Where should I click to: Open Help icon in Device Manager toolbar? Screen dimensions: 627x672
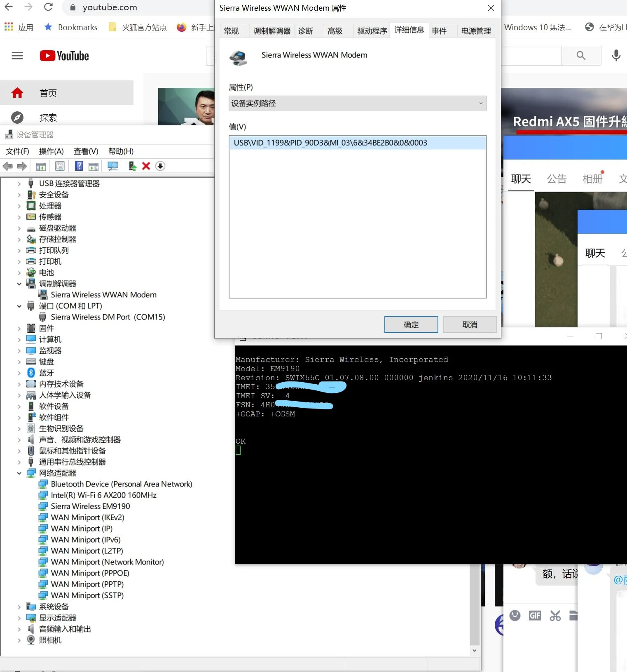79,166
